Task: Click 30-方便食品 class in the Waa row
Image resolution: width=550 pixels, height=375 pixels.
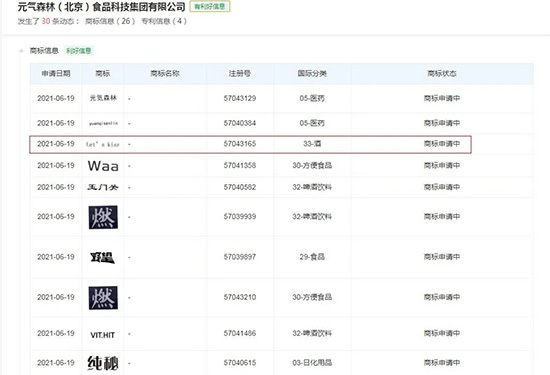Action: tap(312, 165)
